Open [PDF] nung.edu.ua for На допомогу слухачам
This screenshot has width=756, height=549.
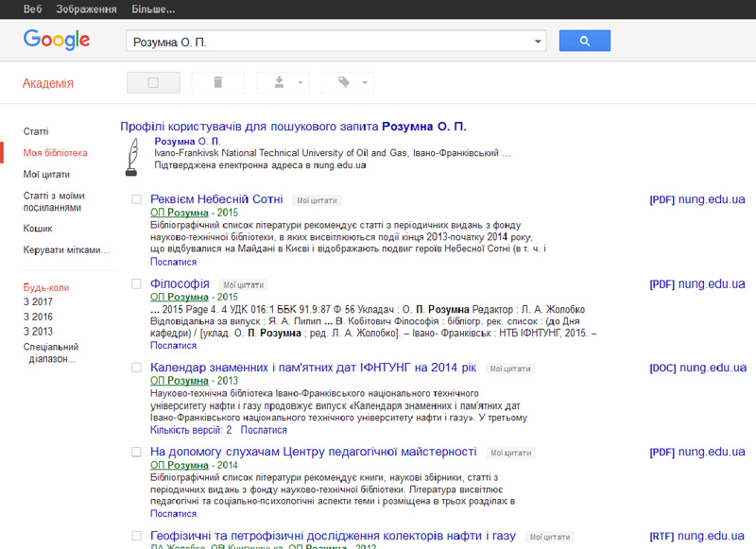697,452
